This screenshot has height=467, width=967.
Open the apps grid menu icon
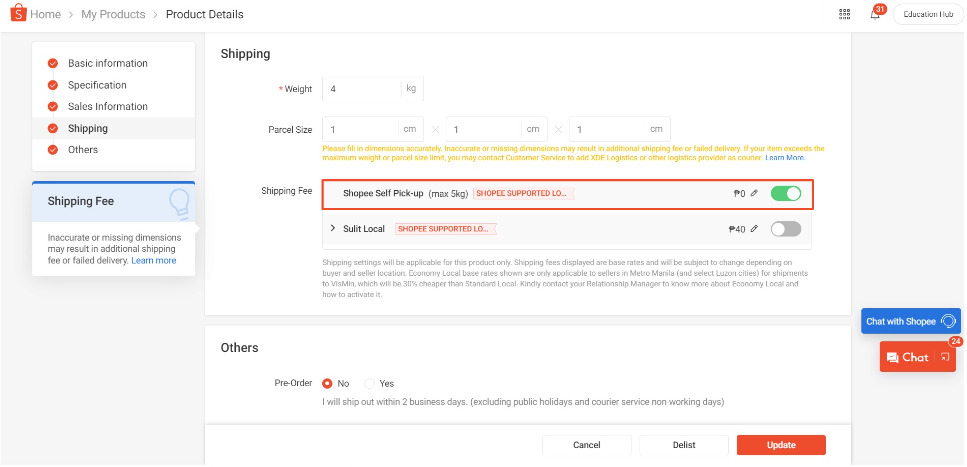coord(845,14)
